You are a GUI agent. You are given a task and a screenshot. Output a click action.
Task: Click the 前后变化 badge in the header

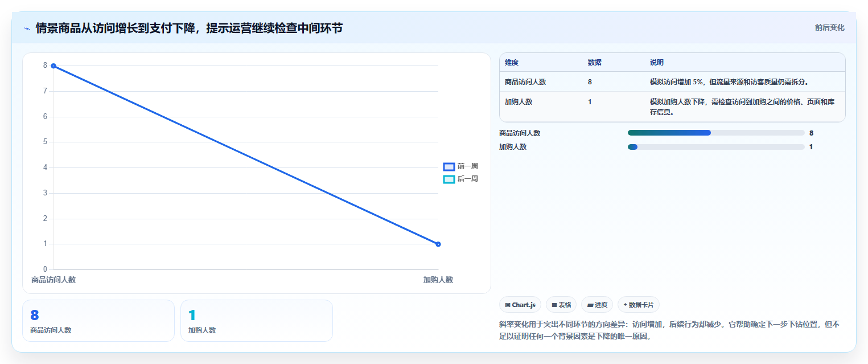[829, 27]
